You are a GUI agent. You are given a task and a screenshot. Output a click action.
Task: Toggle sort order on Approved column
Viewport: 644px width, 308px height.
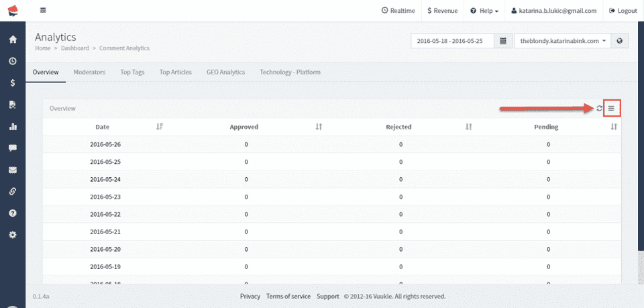pyautogui.click(x=319, y=127)
